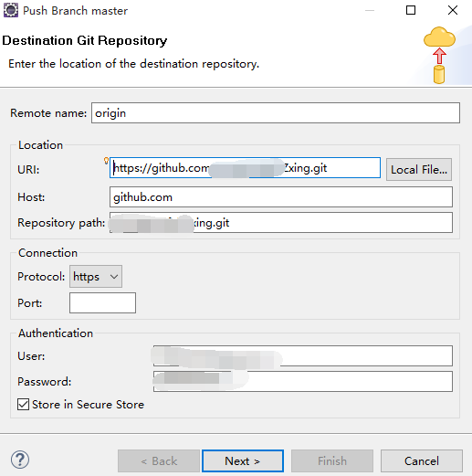Screen dimensions: 472x476
Task: Focus the empty Port field
Action: click(x=102, y=302)
